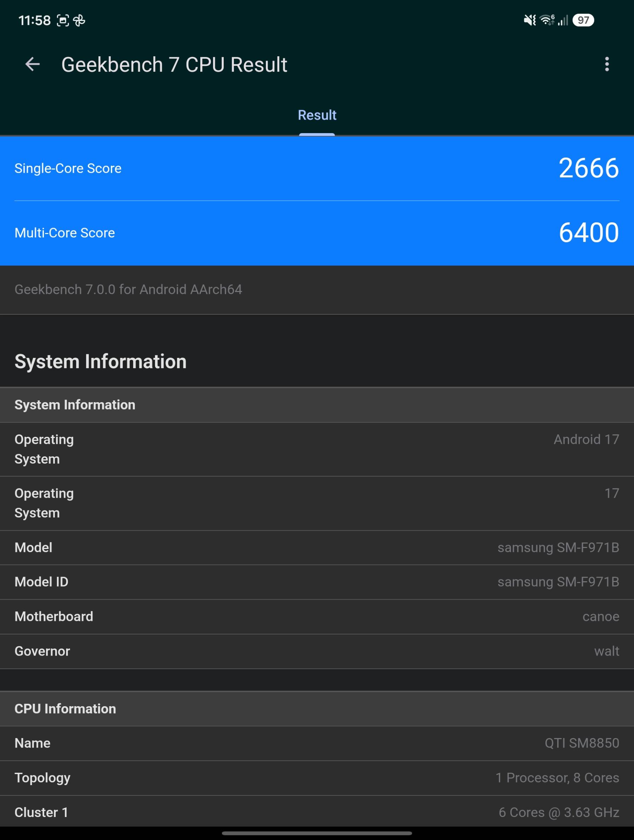Screen dimensions: 634x840
Task: Tap the Geekbench 7 CPU Result title
Action: tap(175, 64)
